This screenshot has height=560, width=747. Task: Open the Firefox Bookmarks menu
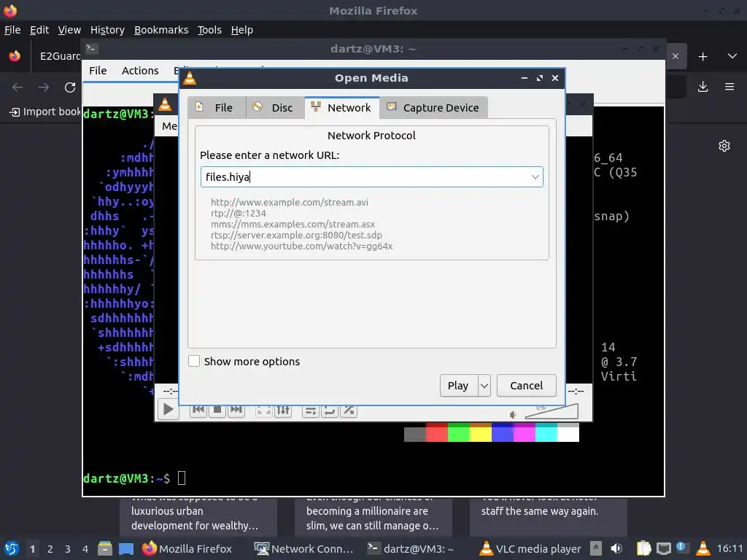(x=161, y=30)
